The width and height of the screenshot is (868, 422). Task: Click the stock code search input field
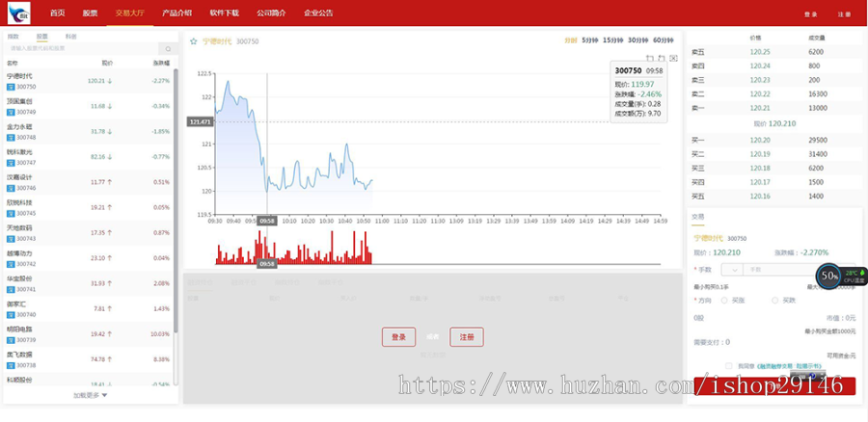82,48
